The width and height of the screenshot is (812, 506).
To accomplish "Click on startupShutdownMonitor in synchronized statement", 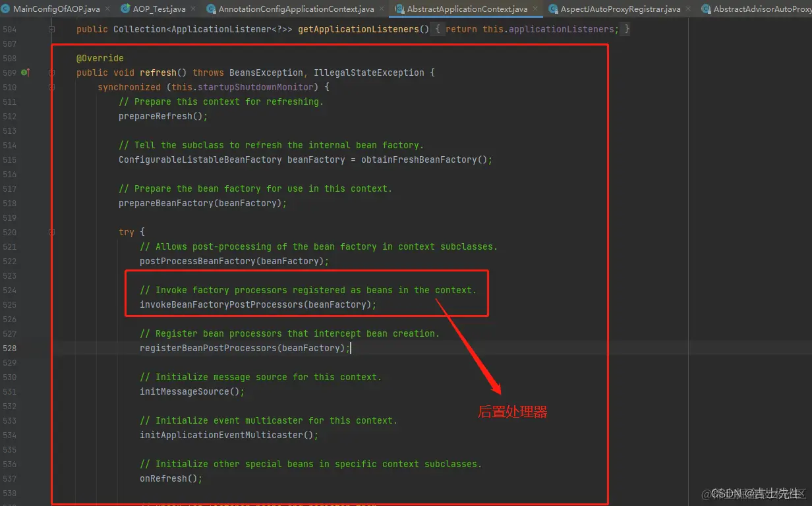I will pyautogui.click(x=256, y=87).
